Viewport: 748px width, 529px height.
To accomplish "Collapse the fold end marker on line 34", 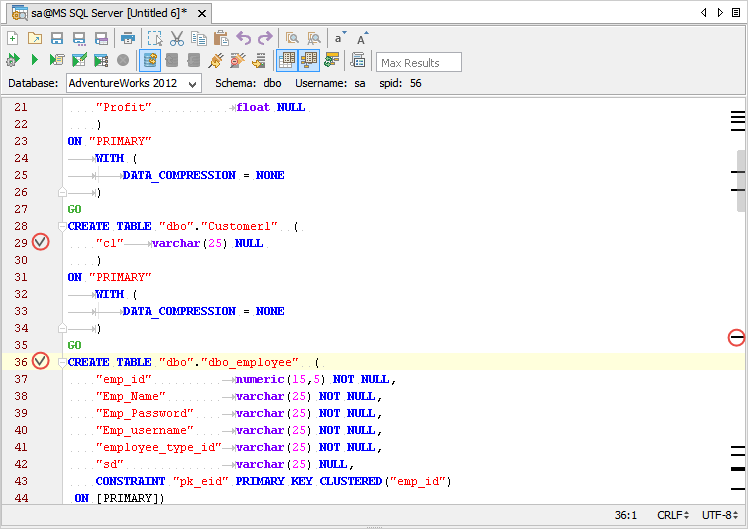I will coord(62,328).
